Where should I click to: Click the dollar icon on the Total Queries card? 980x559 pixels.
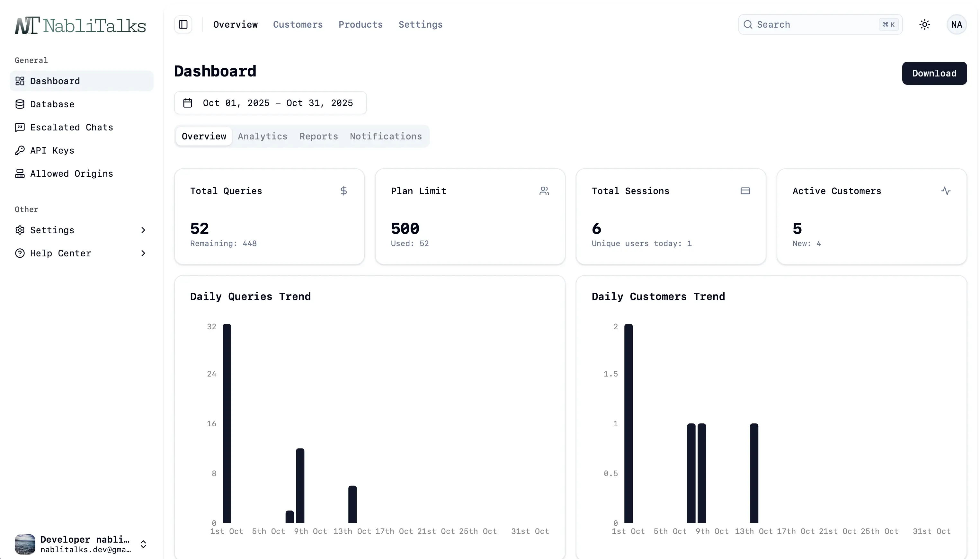[343, 191]
